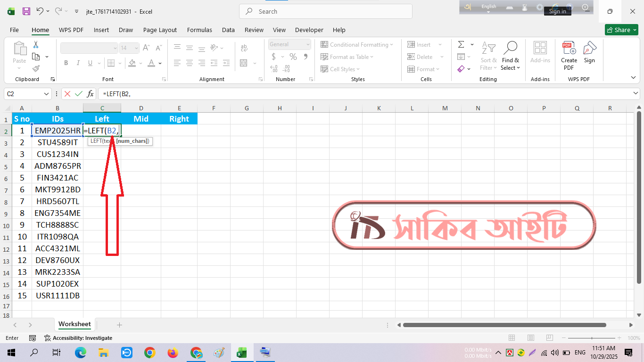Click the Cut scissors icon
Screen dimensions: 644x362
[36, 45]
